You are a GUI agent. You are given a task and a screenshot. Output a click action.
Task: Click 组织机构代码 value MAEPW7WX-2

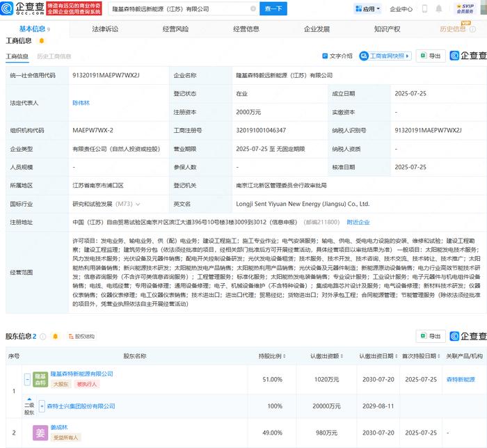pos(93,130)
